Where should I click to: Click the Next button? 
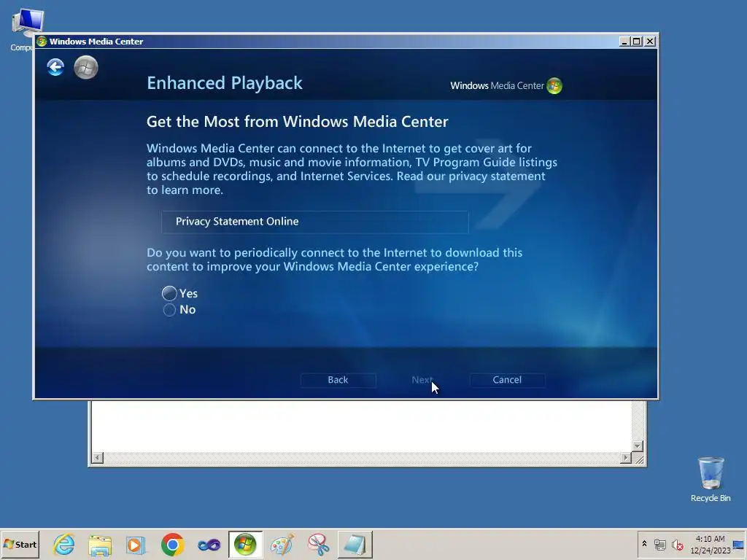(422, 380)
